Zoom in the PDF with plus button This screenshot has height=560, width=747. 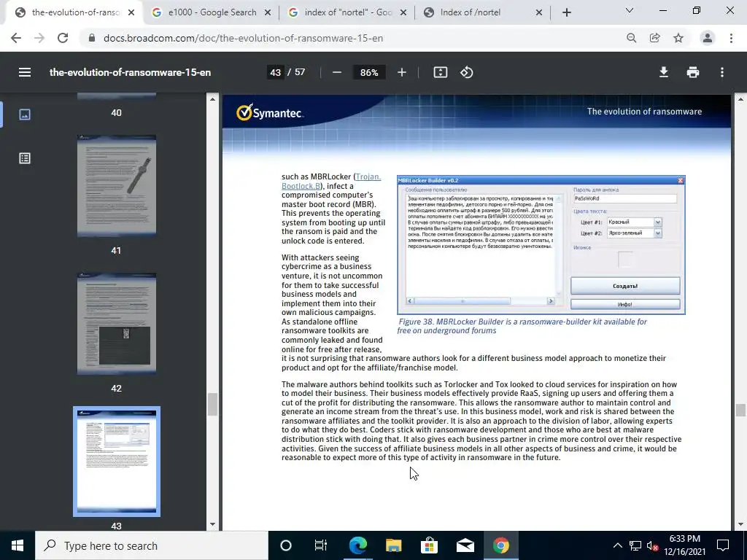(402, 72)
